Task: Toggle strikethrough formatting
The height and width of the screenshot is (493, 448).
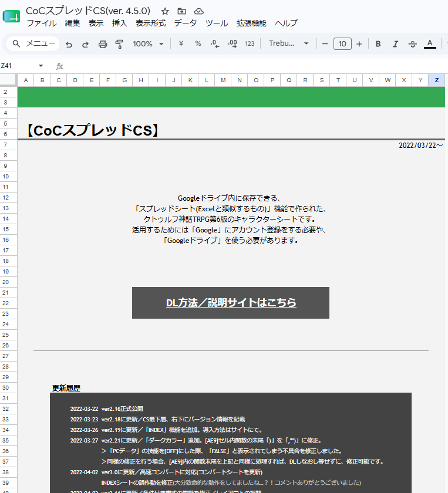Action: tap(412, 44)
